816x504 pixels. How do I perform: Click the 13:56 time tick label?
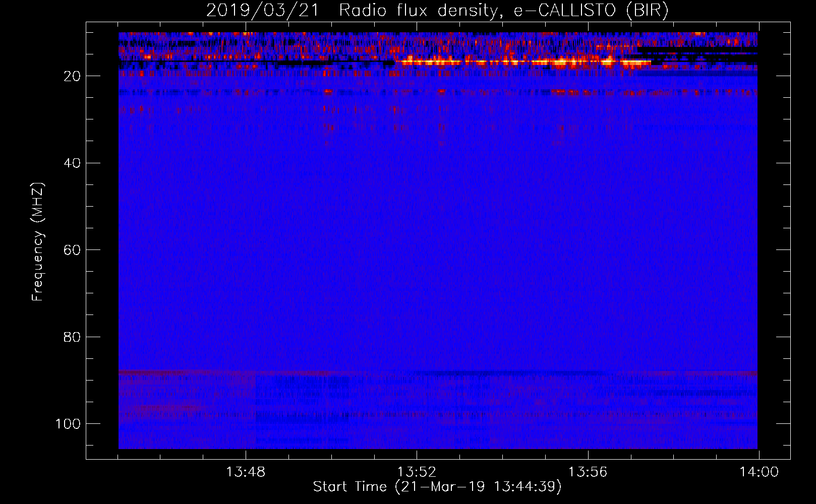click(x=588, y=472)
